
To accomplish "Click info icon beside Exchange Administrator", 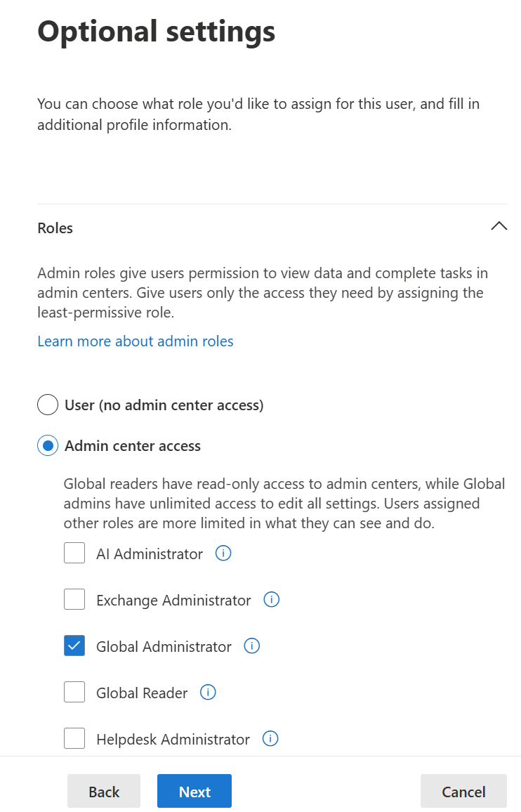I will [x=271, y=600].
